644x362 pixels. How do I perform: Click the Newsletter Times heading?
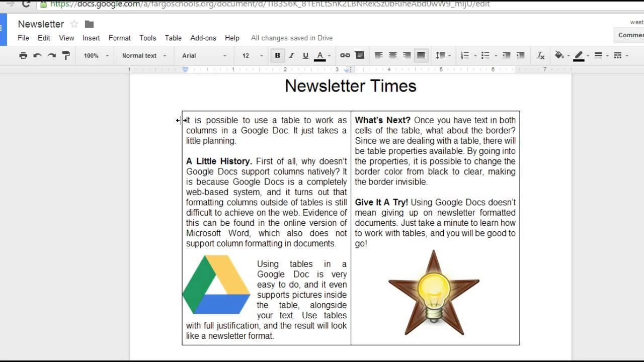351,85
